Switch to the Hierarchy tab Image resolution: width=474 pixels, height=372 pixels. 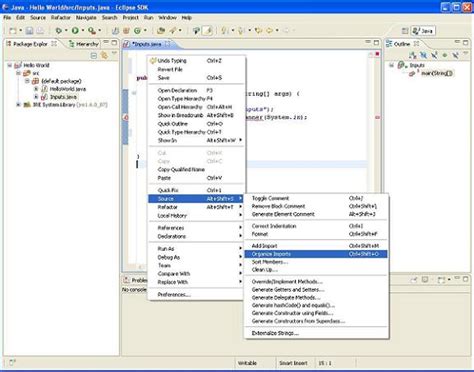[84, 44]
